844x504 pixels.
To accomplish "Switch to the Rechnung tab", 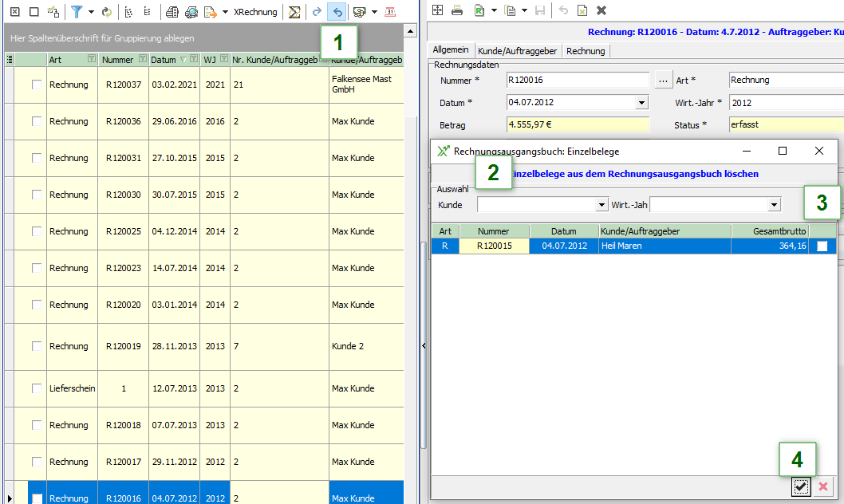I will click(586, 51).
